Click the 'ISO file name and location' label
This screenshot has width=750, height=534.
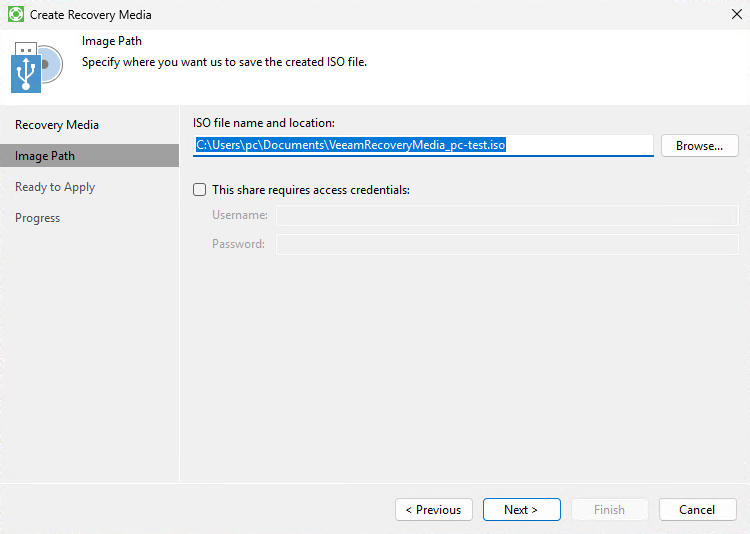[x=264, y=123]
